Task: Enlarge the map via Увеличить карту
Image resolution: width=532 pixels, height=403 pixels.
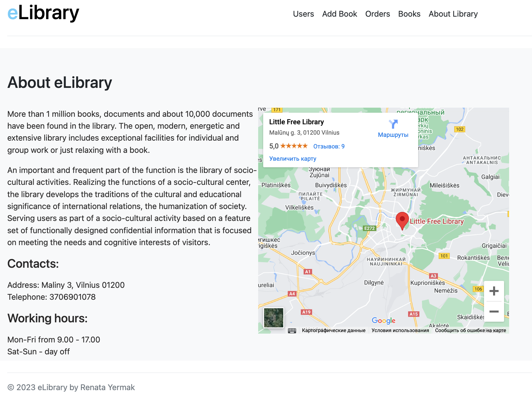Action: coord(292,159)
